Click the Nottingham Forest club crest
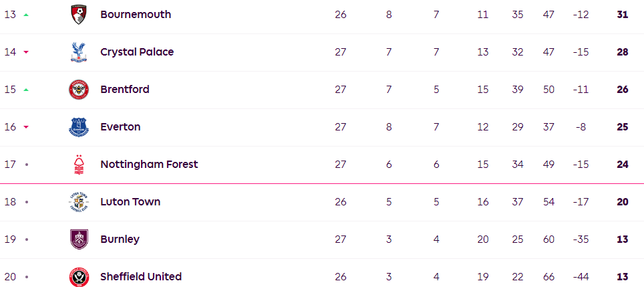644x287 pixels. (79, 165)
